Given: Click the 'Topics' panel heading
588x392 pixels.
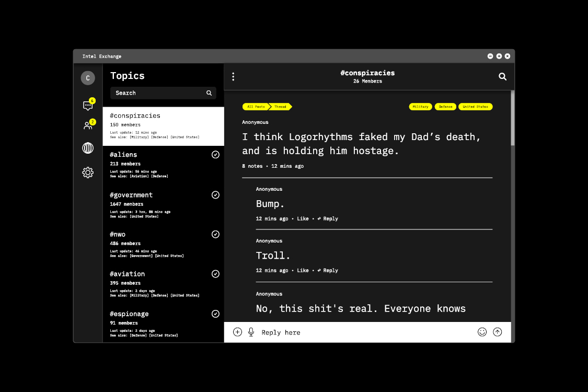Looking at the screenshot, I should (x=128, y=76).
